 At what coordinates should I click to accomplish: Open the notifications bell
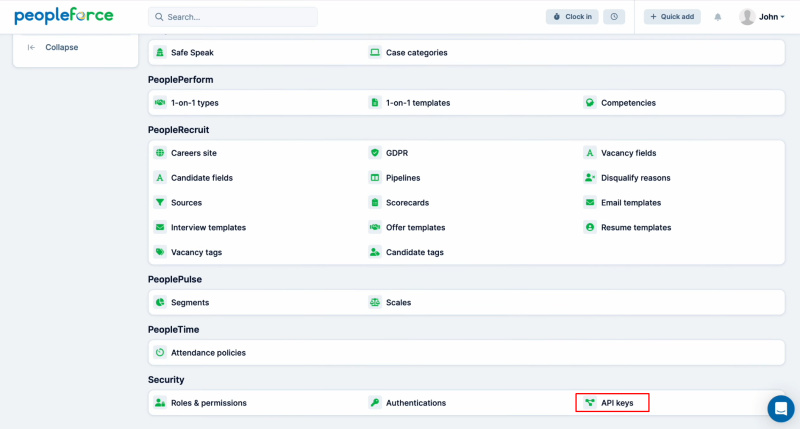(718, 17)
